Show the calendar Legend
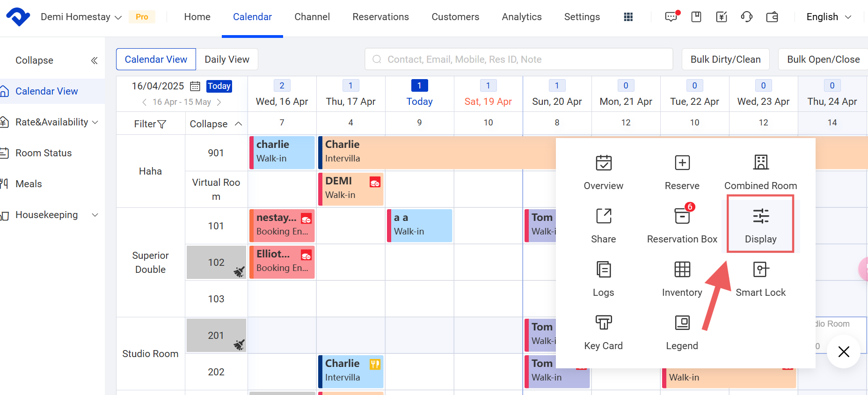868x395 pixels. [x=682, y=323]
